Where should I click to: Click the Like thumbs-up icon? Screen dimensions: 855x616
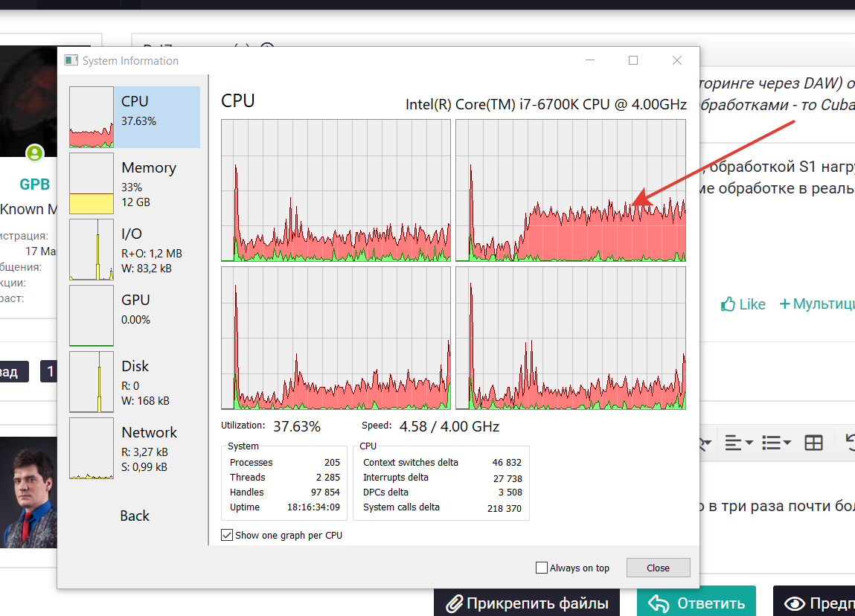pos(728,304)
